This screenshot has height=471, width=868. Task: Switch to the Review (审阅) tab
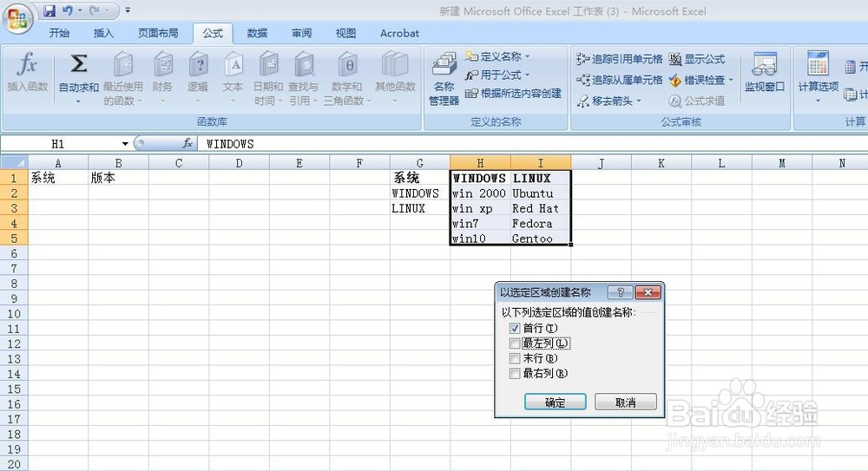[x=301, y=33]
